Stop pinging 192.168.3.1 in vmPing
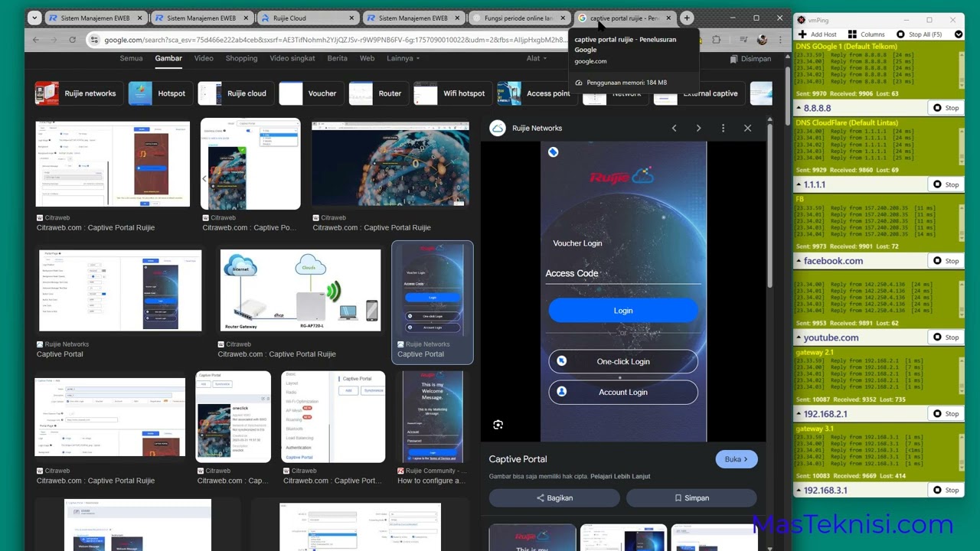Screen dimensions: 980x551 click(x=946, y=491)
